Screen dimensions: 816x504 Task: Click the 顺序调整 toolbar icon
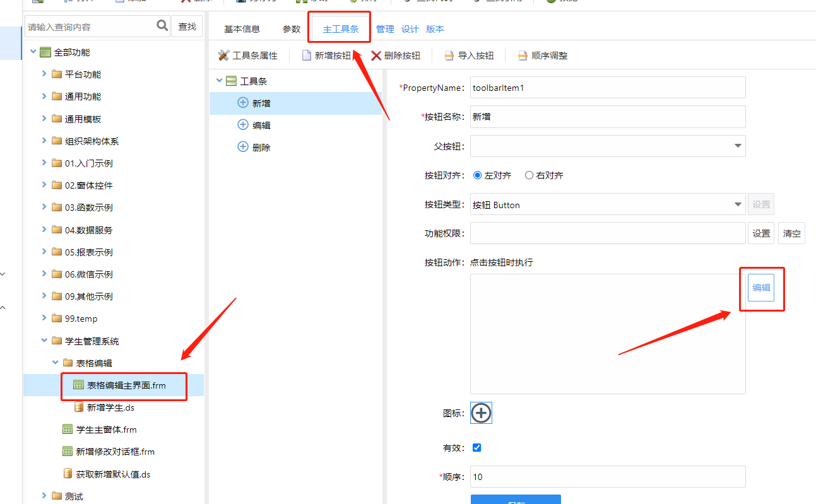(x=523, y=56)
